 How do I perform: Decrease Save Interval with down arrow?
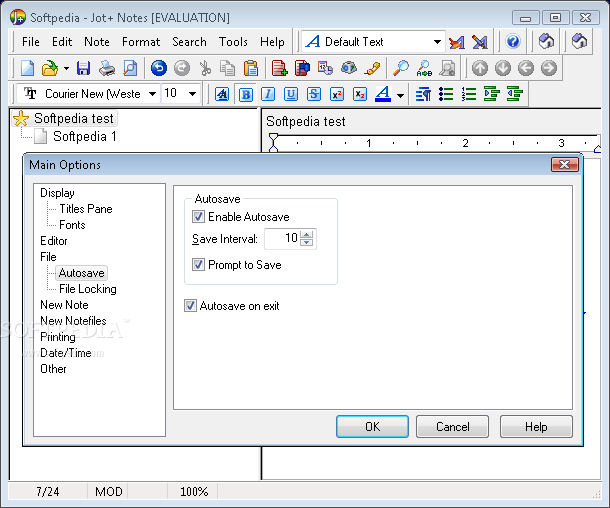(x=307, y=242)
